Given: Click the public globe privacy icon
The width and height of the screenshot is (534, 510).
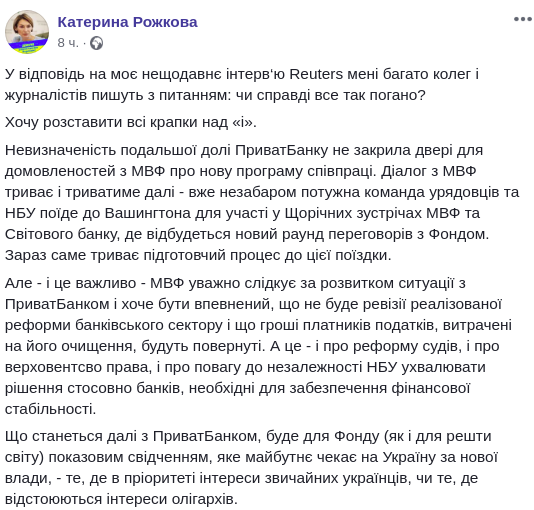Looking at the screenshot, I should pos(96,43).
